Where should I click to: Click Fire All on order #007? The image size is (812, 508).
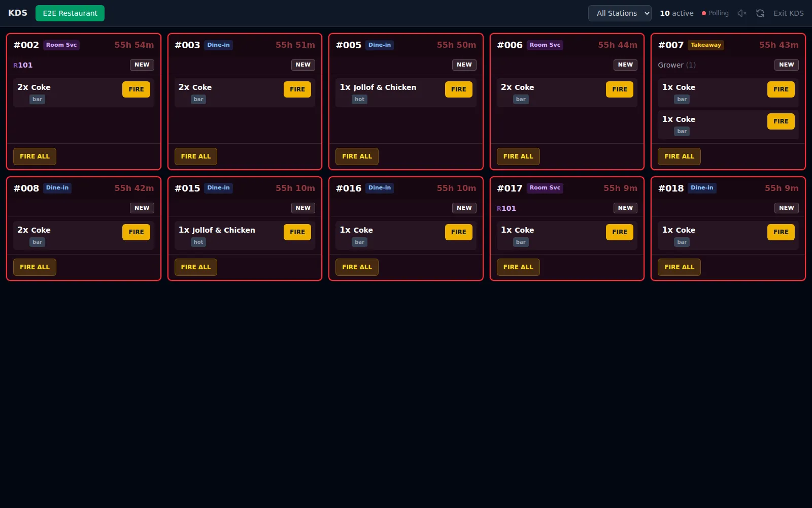click(679, 156)
